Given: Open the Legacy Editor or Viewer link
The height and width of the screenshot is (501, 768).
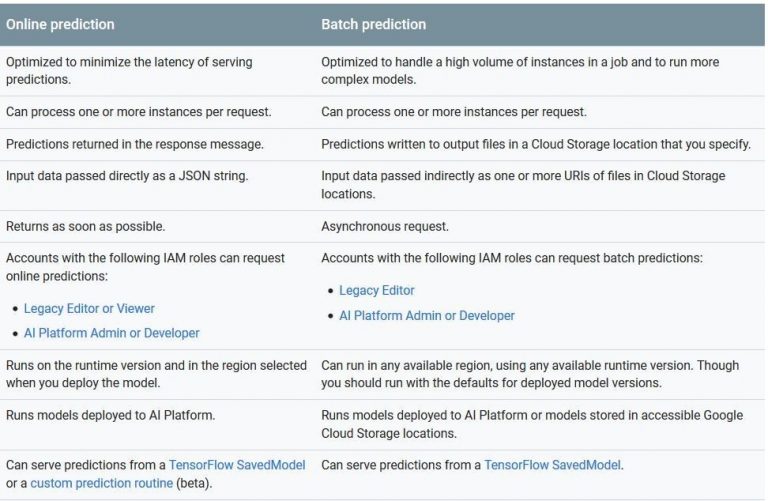Looking at the screenshot, I should click(89, 308).
